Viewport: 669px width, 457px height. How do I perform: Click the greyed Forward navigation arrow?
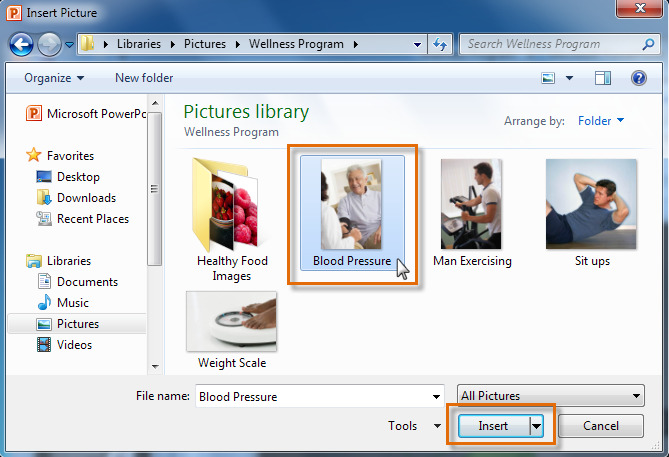49,44
